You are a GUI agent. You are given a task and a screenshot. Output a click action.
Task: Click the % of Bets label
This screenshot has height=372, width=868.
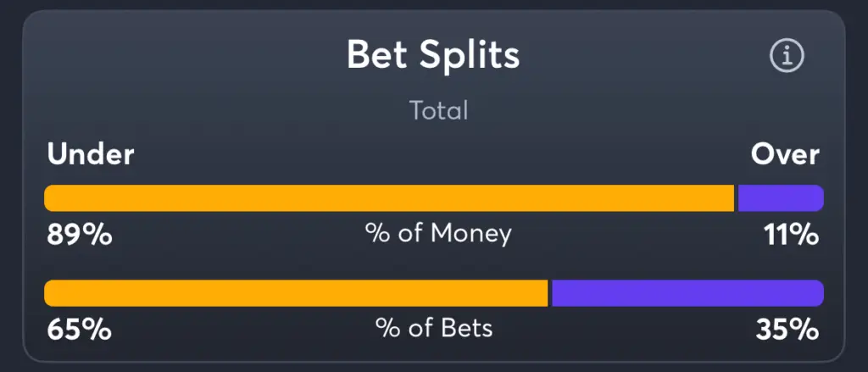point(434,329)
